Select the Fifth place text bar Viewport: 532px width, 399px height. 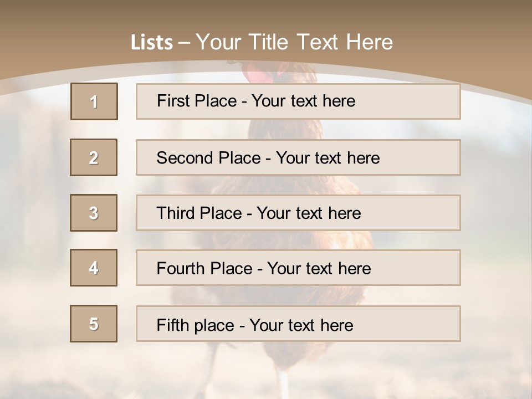(x=298, y=324)
